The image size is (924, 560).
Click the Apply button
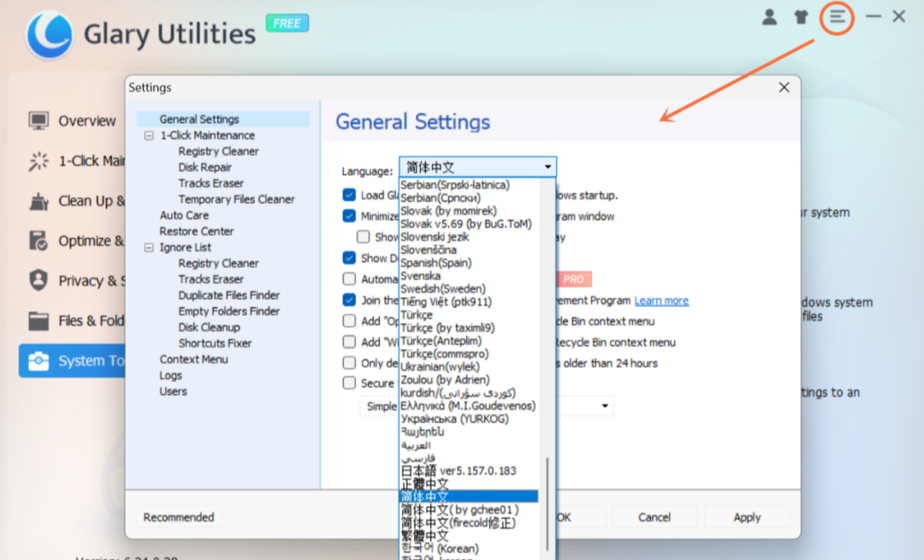pyautogui.click(x=747, y=517)
